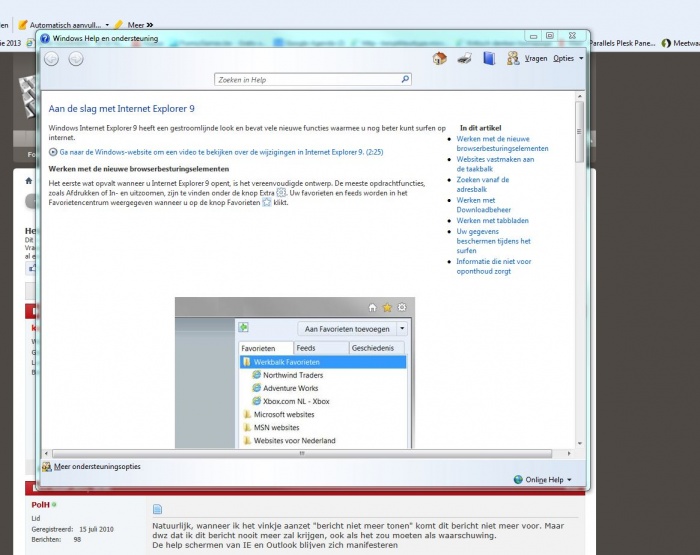Open link Werken met tabbladen
Image resolution: width=700 pixels, height=555 pixels.
[x=492, y=221]
